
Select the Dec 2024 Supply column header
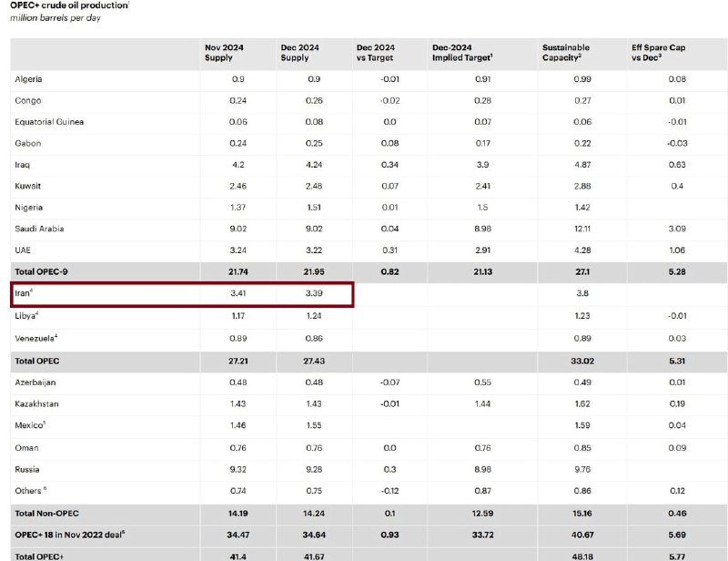pyautogui.click(x=295, y=53)
